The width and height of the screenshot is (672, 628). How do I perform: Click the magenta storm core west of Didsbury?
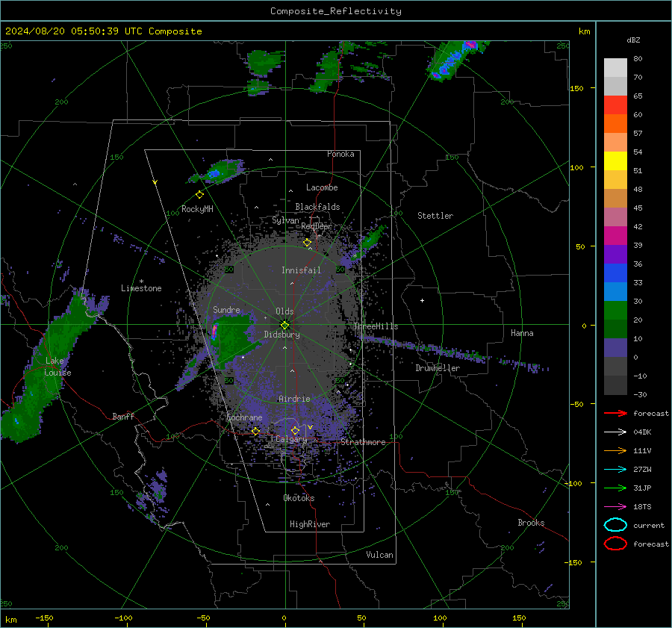click(x=215, y=331)
